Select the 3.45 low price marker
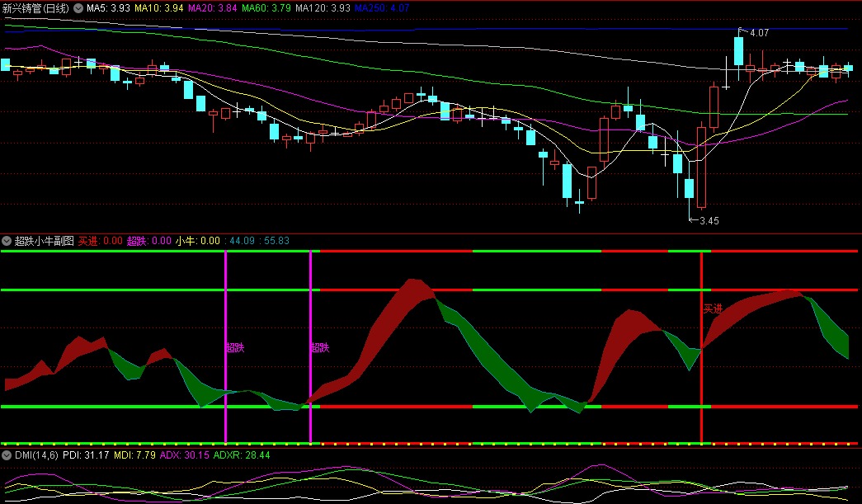The height and width of the screenshot is (504, 862). [x=709, y=221]
